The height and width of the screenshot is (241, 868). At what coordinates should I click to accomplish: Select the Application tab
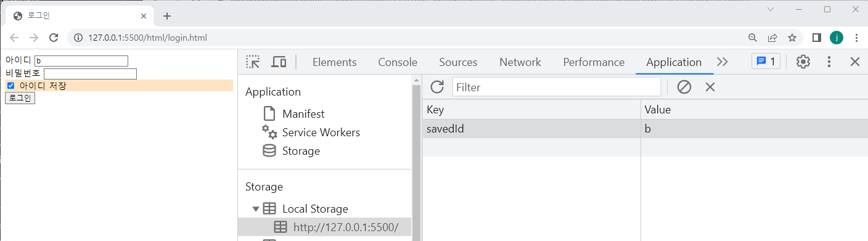[674, 62]
